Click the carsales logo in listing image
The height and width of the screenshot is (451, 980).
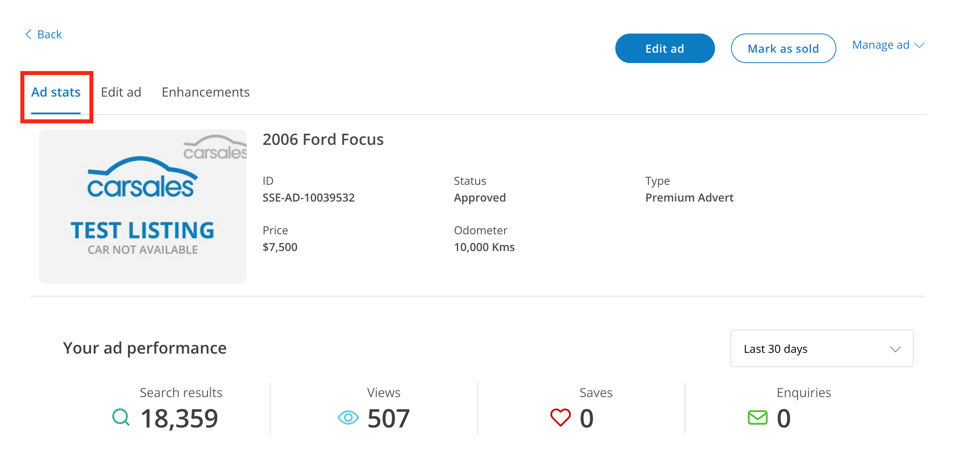pyautogui.click(x=142, y=178)
